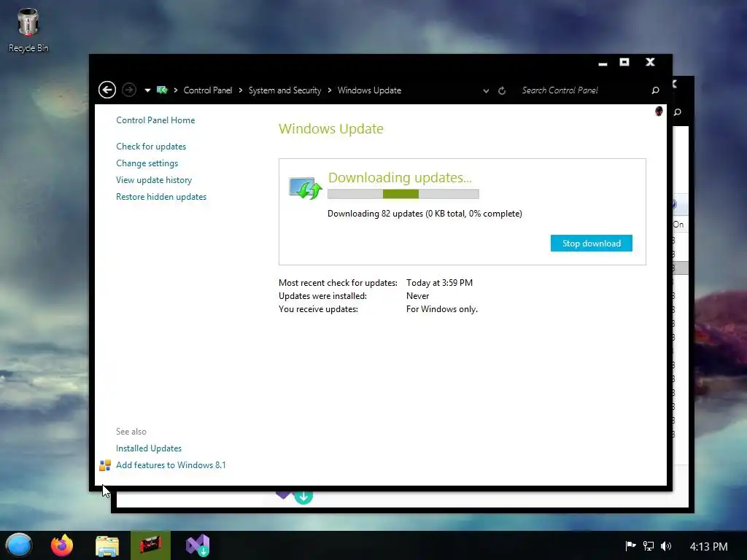Open the address bar history dropdown
The width and height of the screenshot is (747, 560).
486,90
